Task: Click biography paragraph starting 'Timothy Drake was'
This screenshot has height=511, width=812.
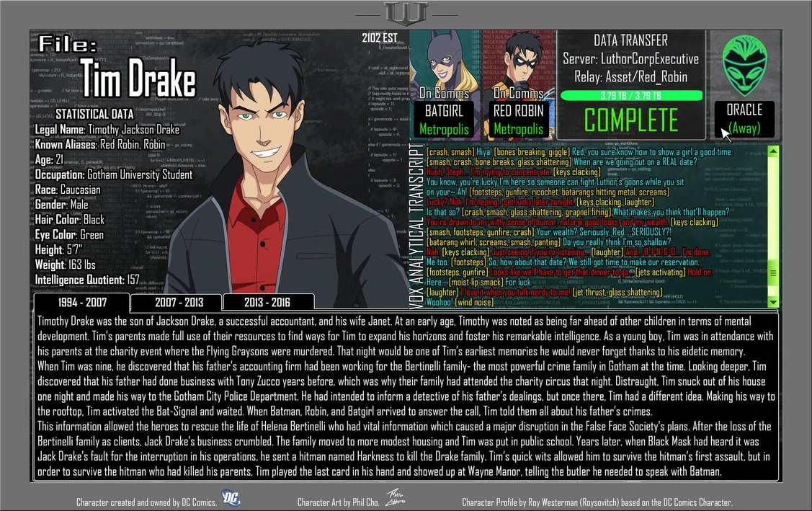Action: (405, 337)
